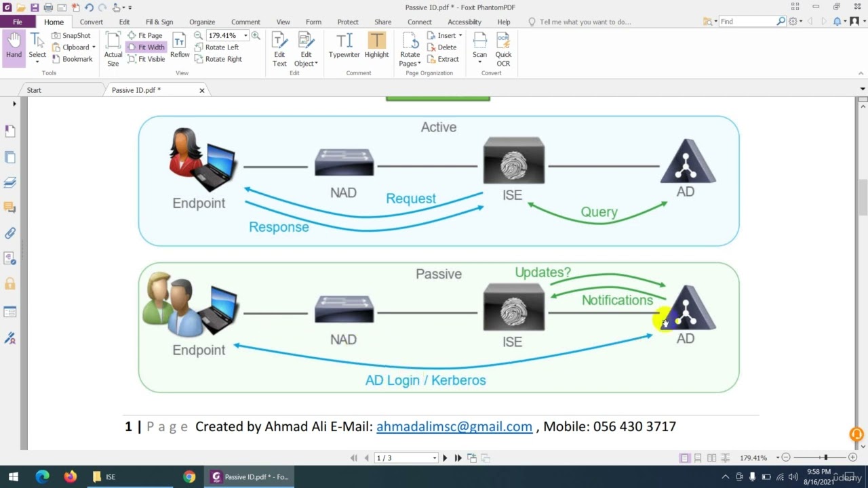Open Chrome from the taskbar
This screenshot has width=868, height=488.
(189, 476)
